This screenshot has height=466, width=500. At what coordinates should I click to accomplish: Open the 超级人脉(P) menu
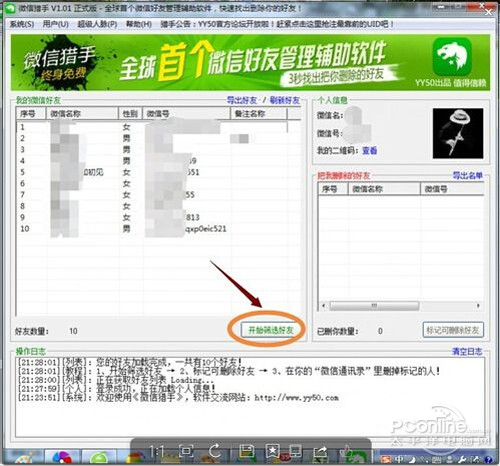[x=97, y=24]
